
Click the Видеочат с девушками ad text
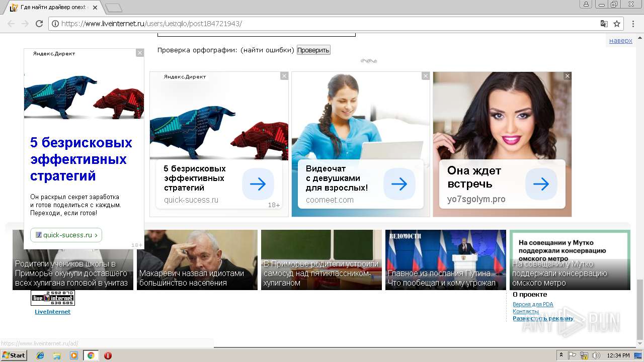click(337, 178)
